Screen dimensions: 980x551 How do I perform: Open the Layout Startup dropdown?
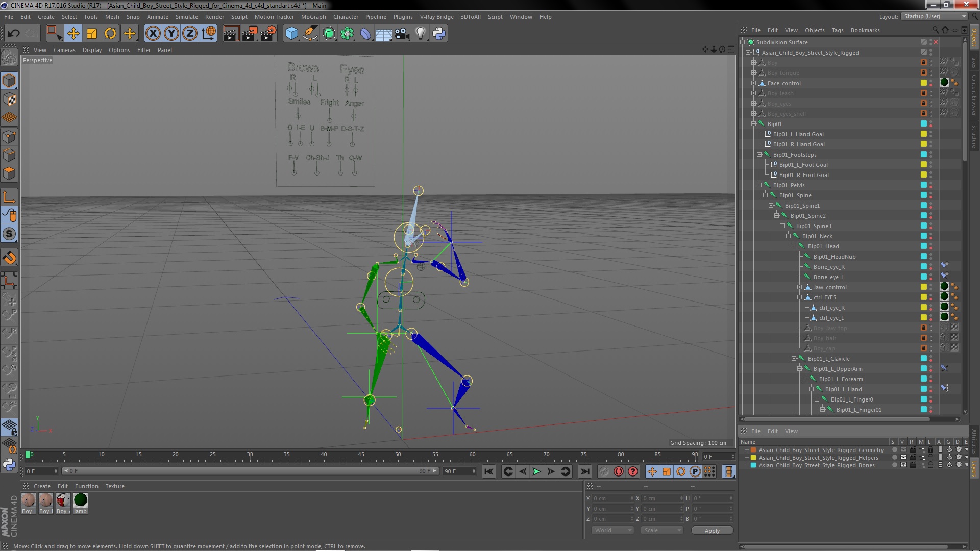tap(934, 16)
